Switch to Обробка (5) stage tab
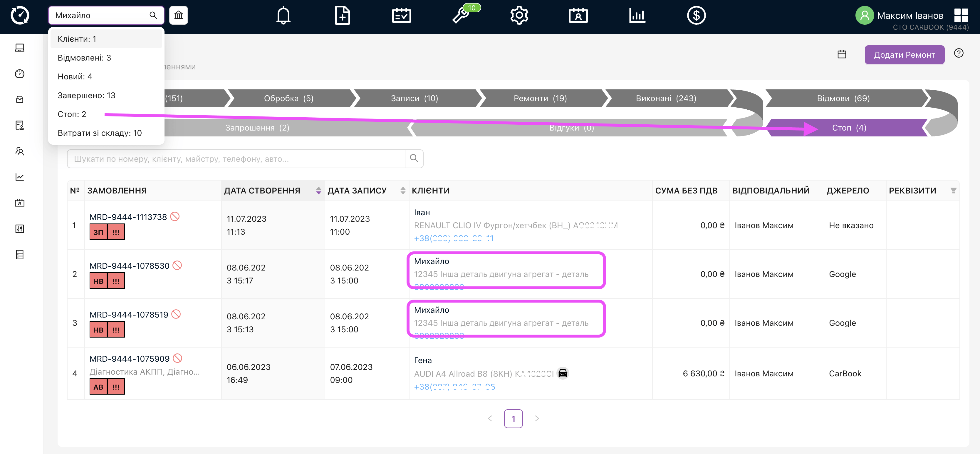 tap(289, 98)
